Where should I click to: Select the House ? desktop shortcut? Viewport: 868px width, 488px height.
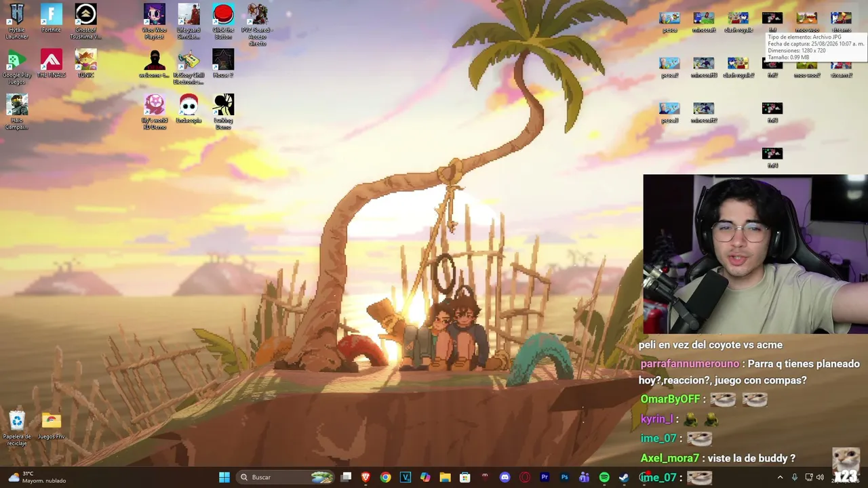point(223,63)
